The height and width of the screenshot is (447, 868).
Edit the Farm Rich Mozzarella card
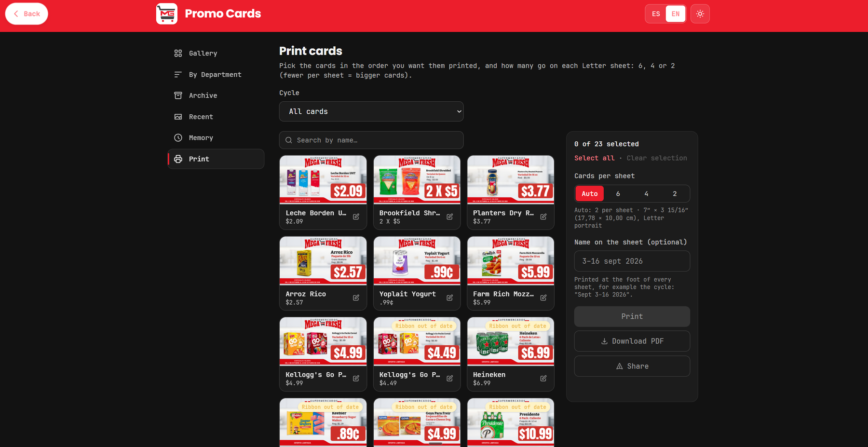pyautogui.click(x=543, y=298)
